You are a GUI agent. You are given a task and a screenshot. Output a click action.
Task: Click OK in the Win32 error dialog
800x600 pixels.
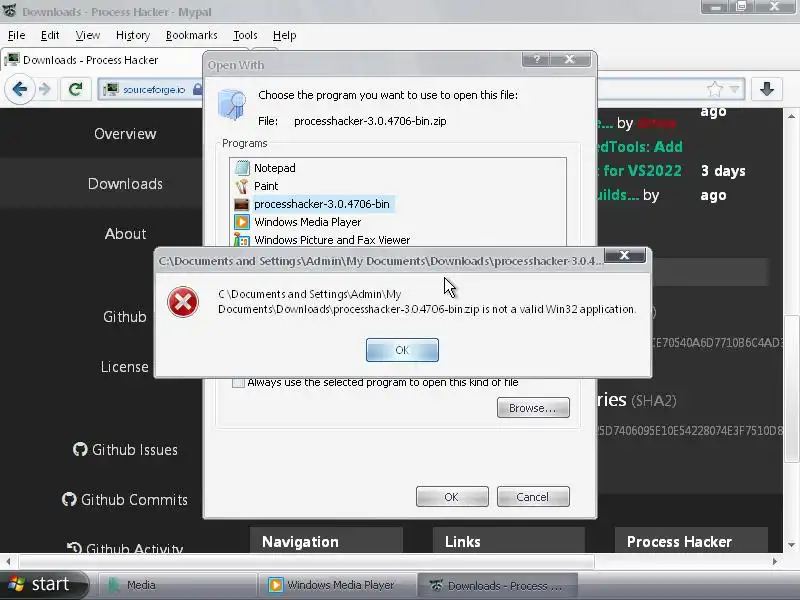(x=402, y=350)
